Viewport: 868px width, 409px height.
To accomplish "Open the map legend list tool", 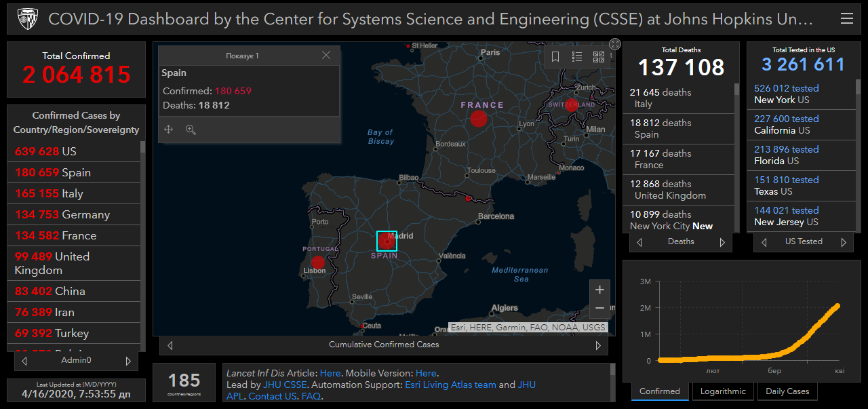I will 577,57.
